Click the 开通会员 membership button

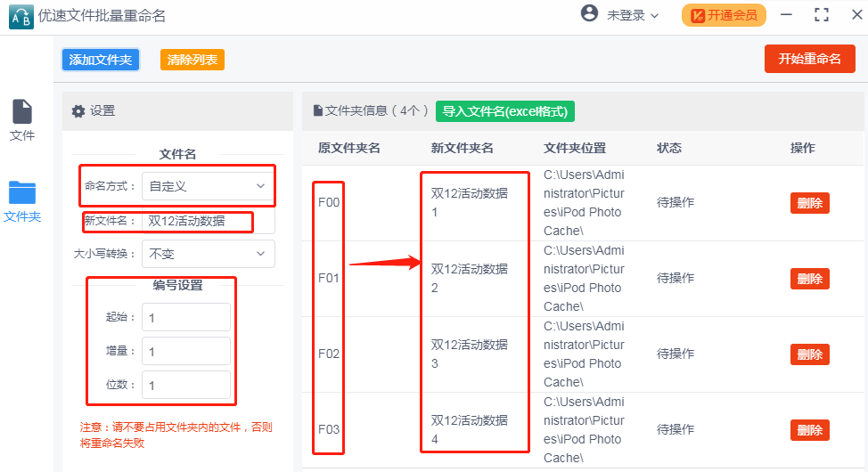click(724, 15)
